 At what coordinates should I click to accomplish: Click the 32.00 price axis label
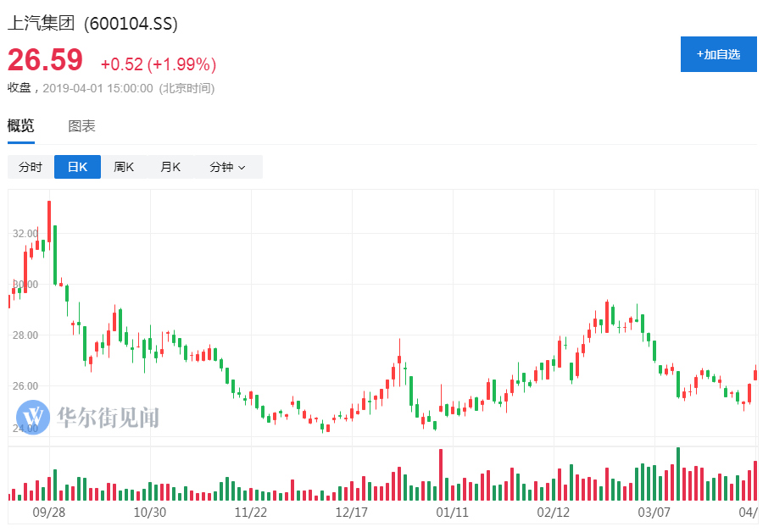(x=25, y=233)
